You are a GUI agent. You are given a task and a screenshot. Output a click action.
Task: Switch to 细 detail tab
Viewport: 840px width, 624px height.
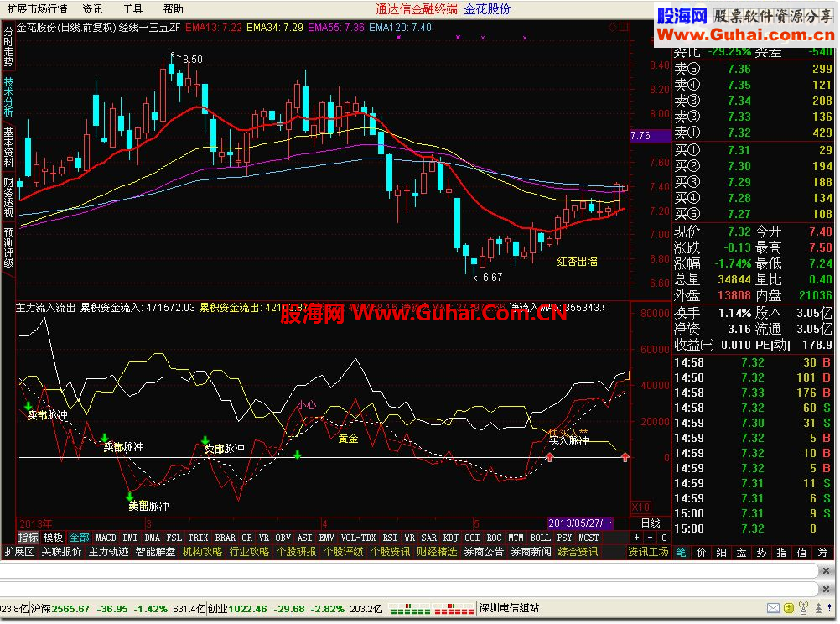(721, 552)
